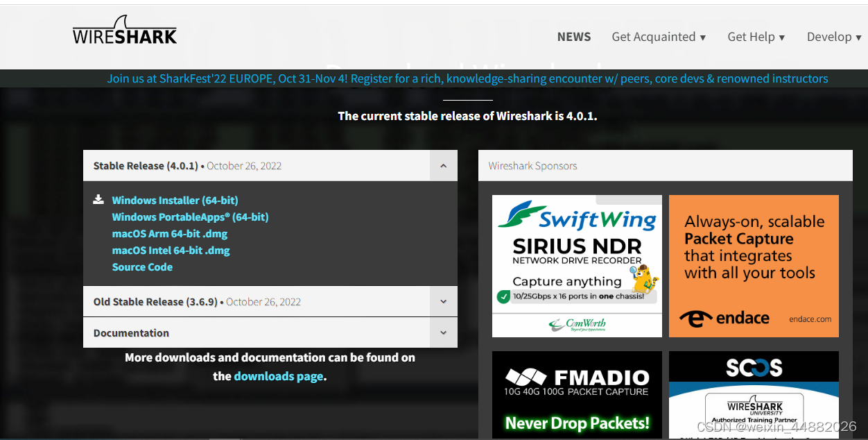The width and height of the screenshot is (868, 440).
Task: Click the ComWorth logo in the SwiftWing ad
Action: [x=577, y=324]
